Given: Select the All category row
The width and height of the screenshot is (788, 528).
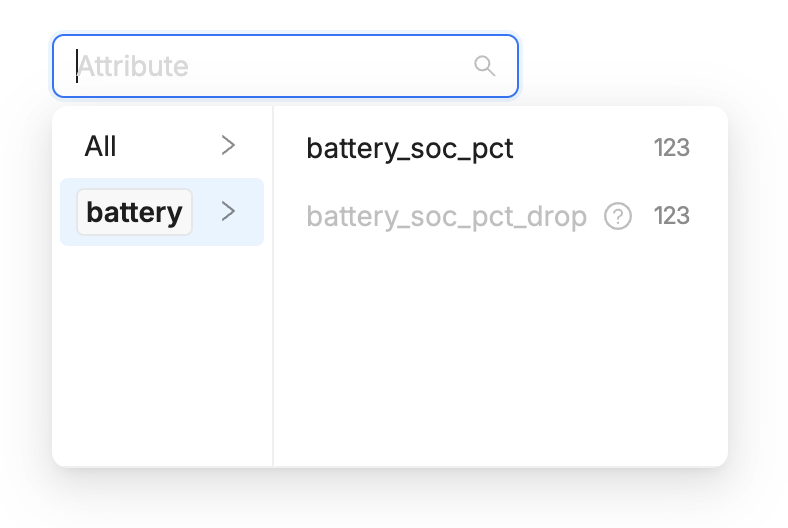Looking at the screenshot, I should tap(160, 146).
